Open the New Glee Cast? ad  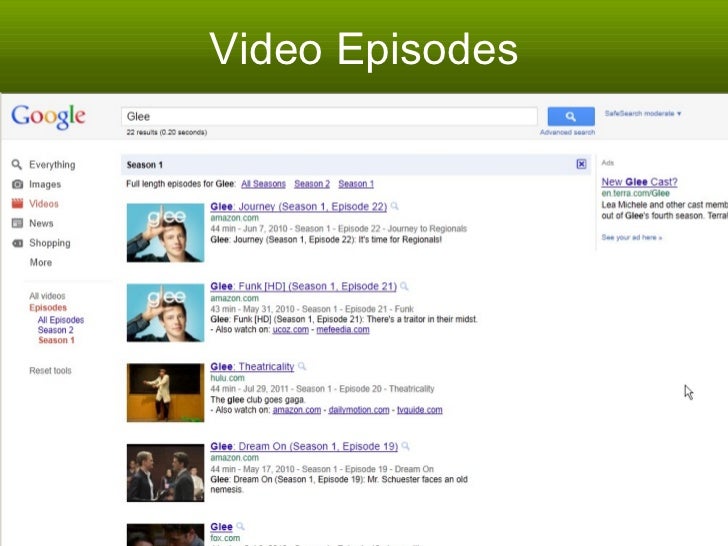click(x=639, y=182)
